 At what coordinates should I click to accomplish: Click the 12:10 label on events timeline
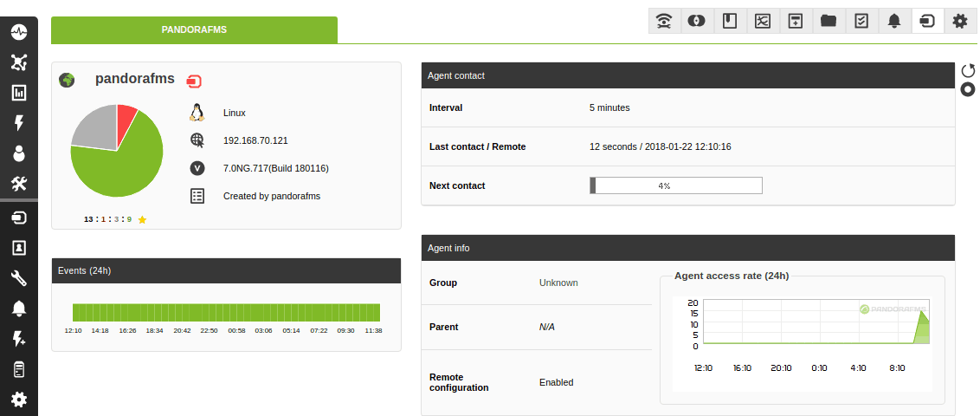click(73, 330)
